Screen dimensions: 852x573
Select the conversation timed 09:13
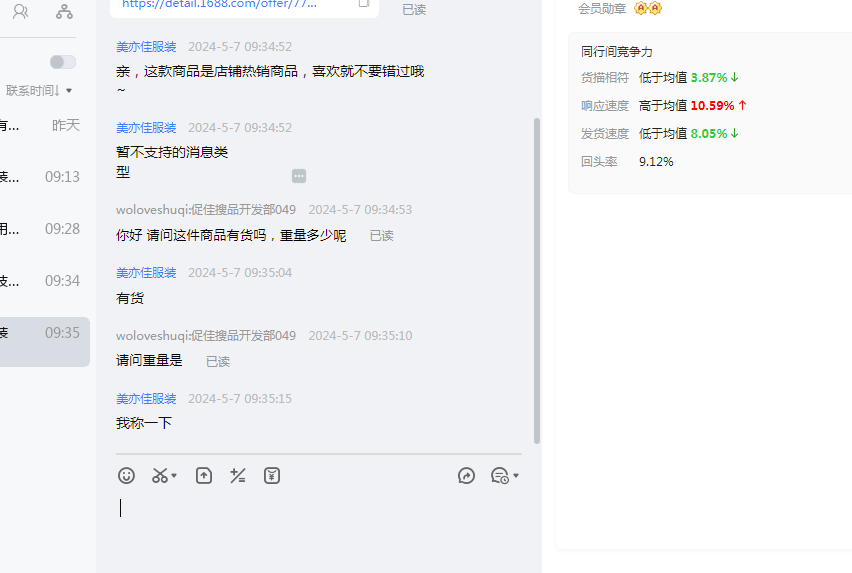tap(45, 177)
